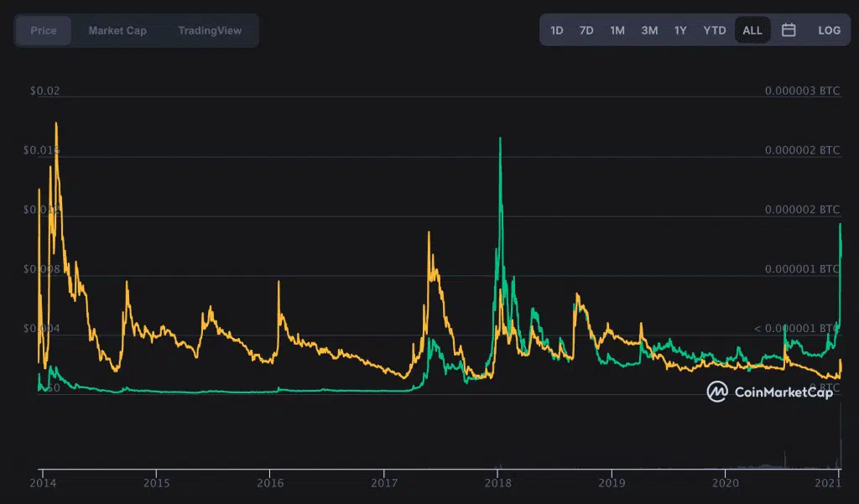
Task: Select the 1D time range
Action: [557, 30]
